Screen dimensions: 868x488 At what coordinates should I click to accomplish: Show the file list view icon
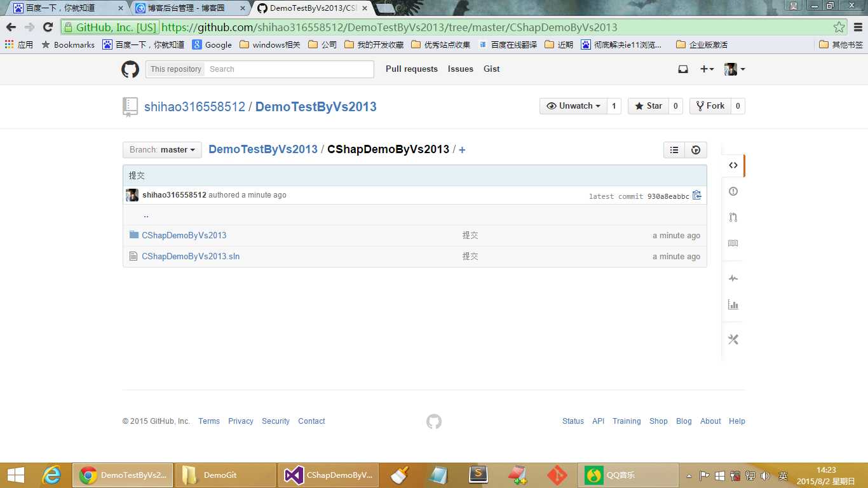674,150
